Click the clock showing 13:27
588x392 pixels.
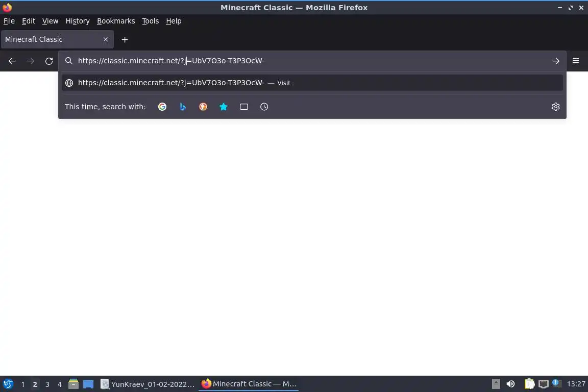pos(576,384)
